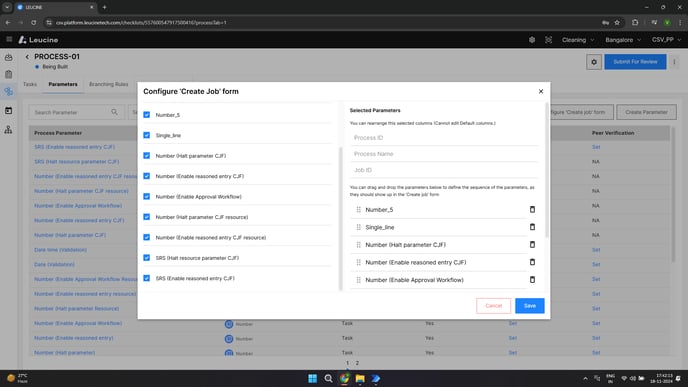The height and width of the screenshot is (387, 688).
Task: Click Chrome icon in taskbar
Action: 344,378
